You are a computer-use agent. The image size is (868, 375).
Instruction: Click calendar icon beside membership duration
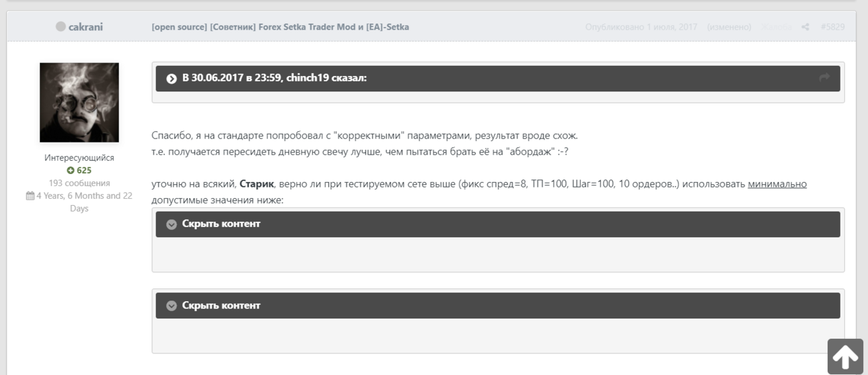(x=30, y=196)
